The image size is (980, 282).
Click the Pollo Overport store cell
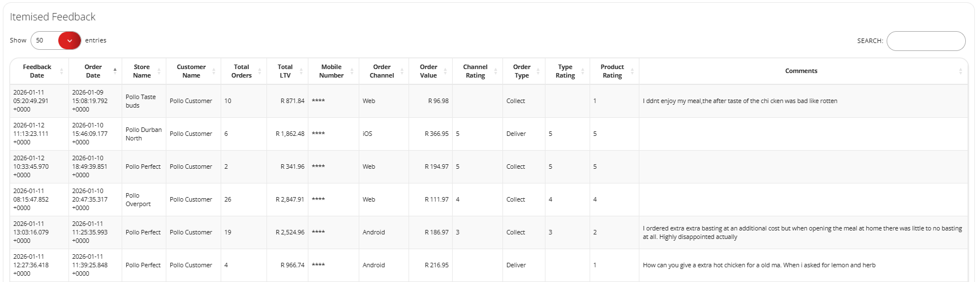(x=138, y=200)
